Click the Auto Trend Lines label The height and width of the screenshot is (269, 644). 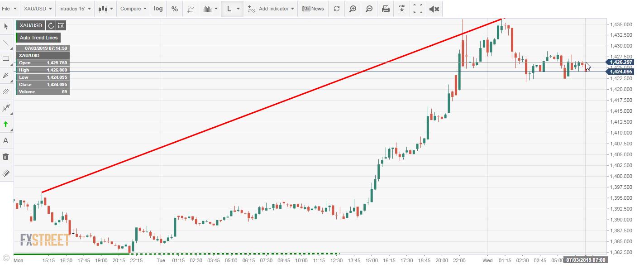(38, 38)
